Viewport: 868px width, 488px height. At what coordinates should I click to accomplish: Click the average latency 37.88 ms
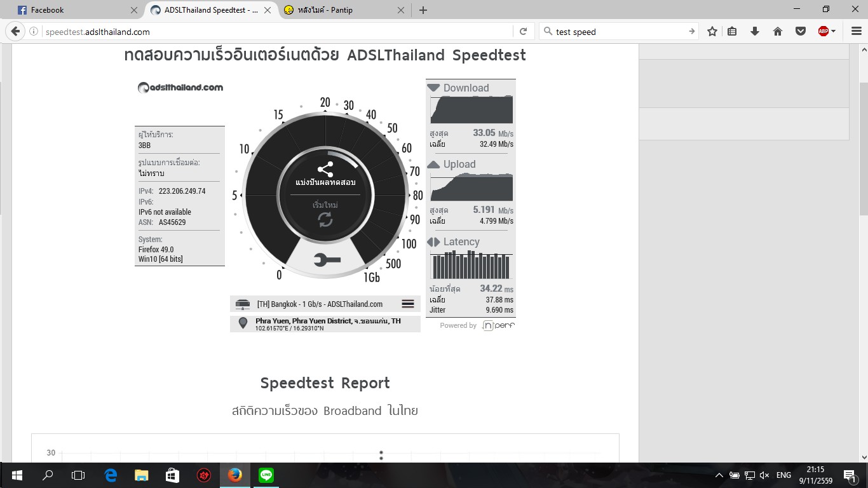pyautogui.click(x=499, y=300)
